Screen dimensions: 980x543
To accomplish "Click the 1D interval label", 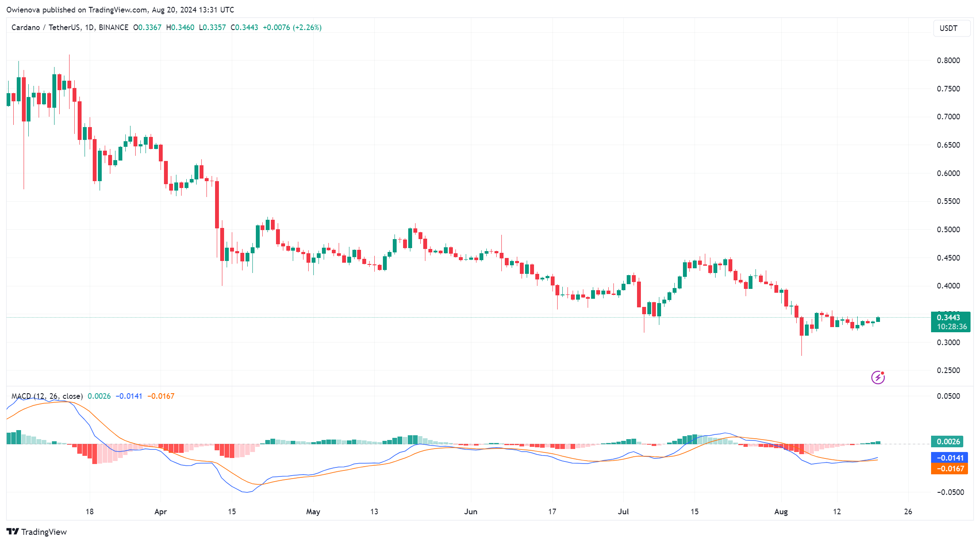I will [89, 27].
